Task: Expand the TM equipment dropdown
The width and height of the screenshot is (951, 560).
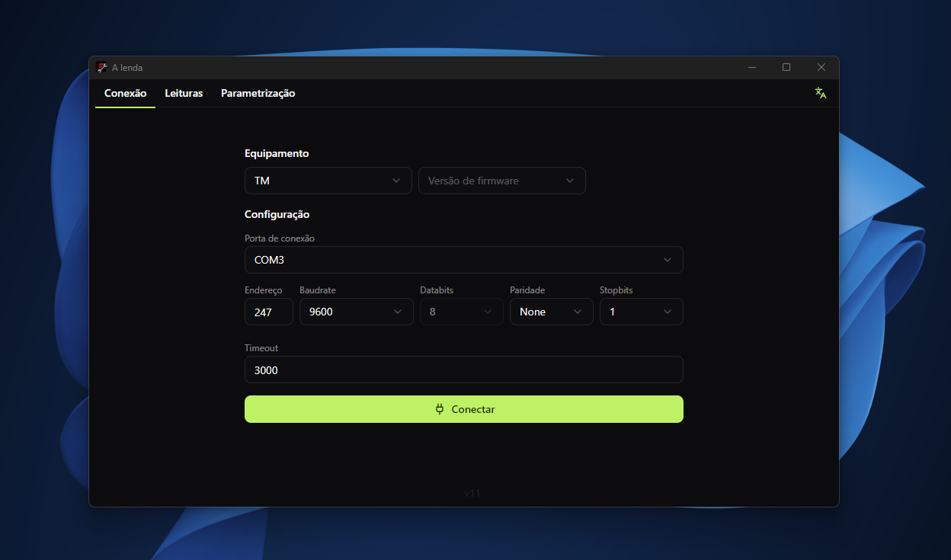Action: (x=328, y=181)
